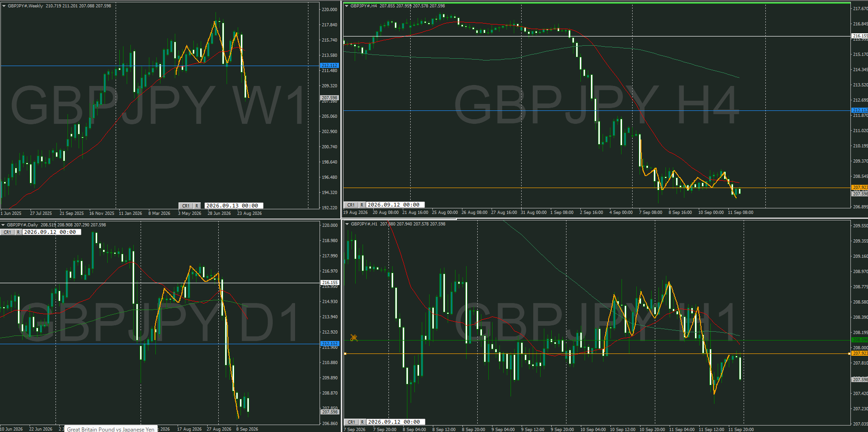Open the GBPJPY Daily chart menu arrow

(x=3, y=225)
